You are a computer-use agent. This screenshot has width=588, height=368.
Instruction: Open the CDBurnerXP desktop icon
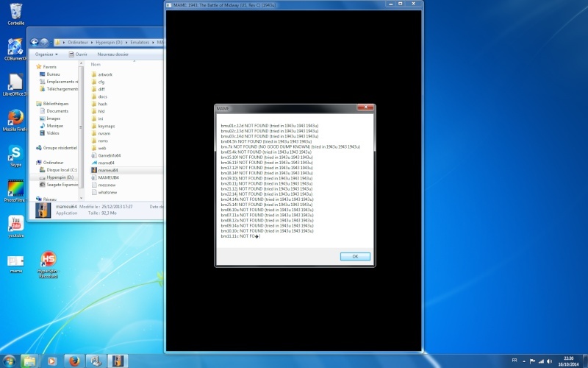[15, 49]
